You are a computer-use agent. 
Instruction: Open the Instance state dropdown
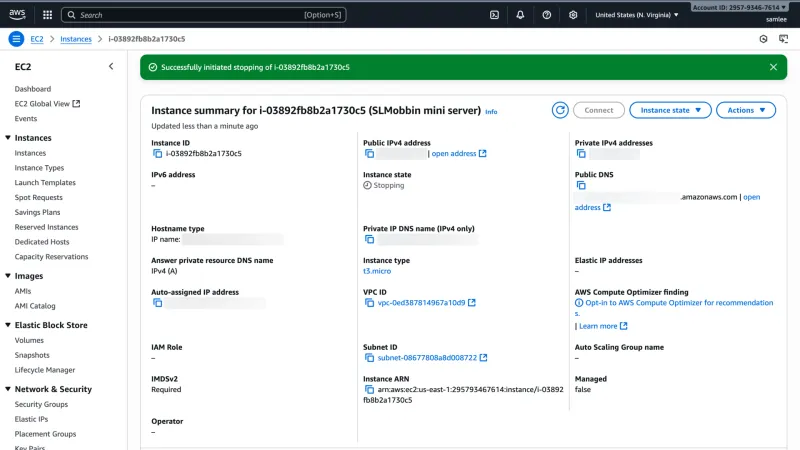pyautogui.click(x=670, y=110)
